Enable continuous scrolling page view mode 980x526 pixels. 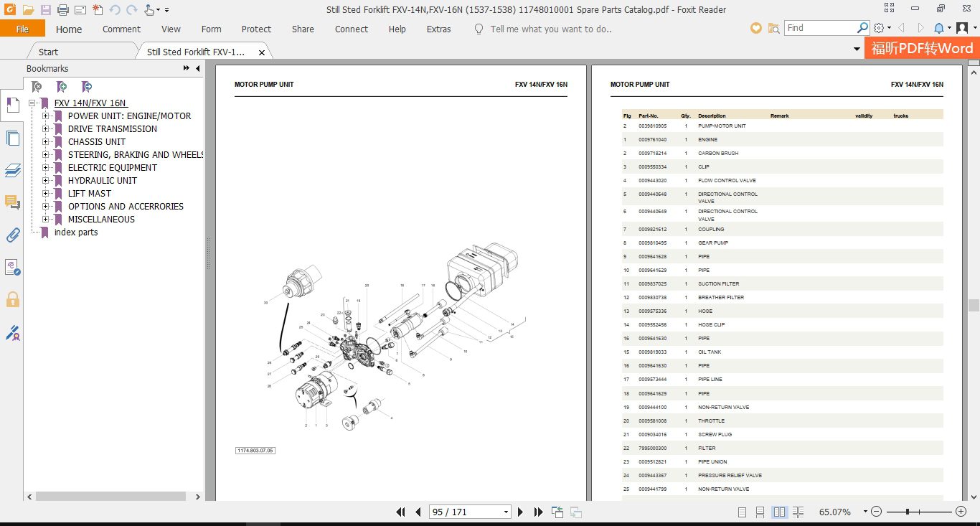coord(760,512)
